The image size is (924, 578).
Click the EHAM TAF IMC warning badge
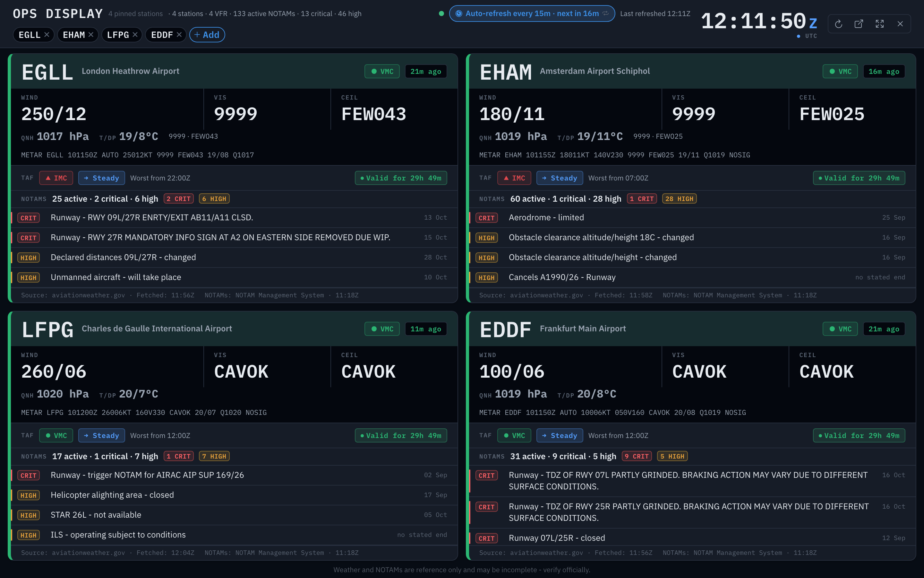(x=514, y=178)
